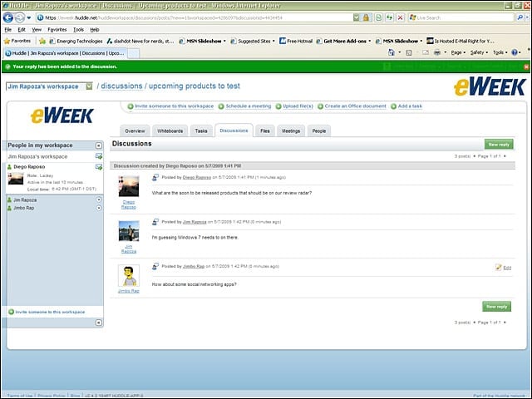Click the empty new tab button
This screenshot has width=532, height=399.
(x=134, y=53)
